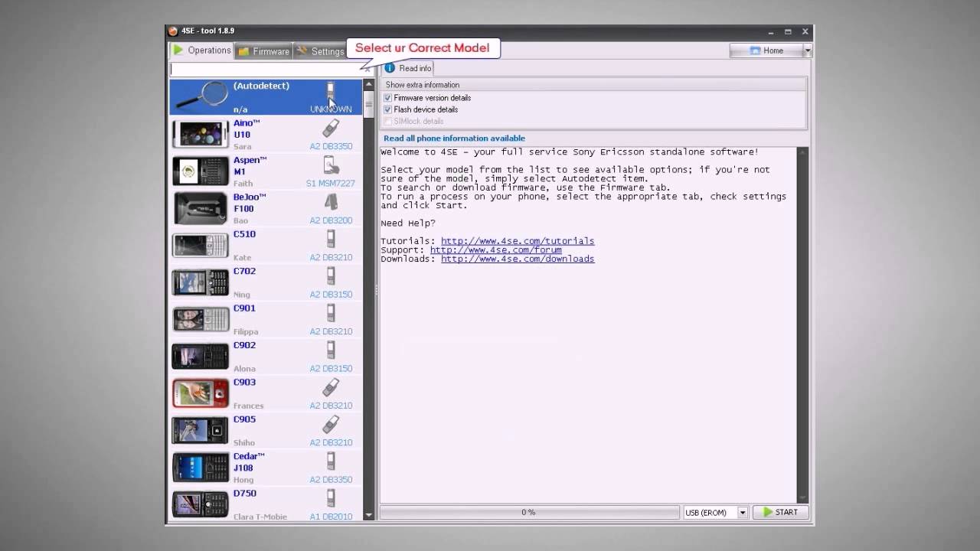Click the touchscreen form-factor icon for Aspen M1
Image resolution: width=980 pixels, height=551 pixels.
(x=331, y=165)
